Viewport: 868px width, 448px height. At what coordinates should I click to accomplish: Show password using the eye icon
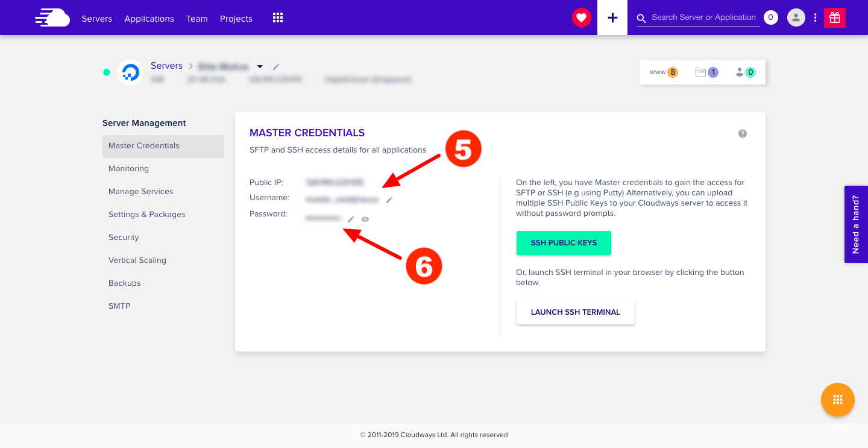365,219
